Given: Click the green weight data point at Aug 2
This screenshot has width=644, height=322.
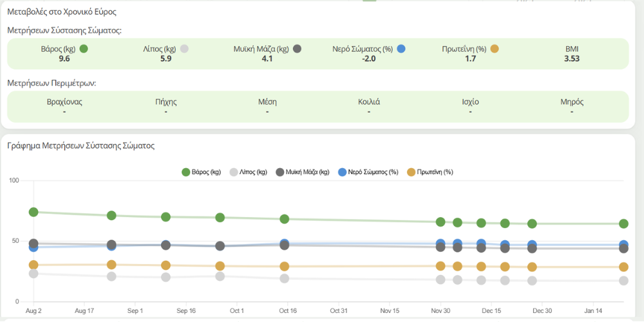Looking at the screenshot, I should click(33, 212).
